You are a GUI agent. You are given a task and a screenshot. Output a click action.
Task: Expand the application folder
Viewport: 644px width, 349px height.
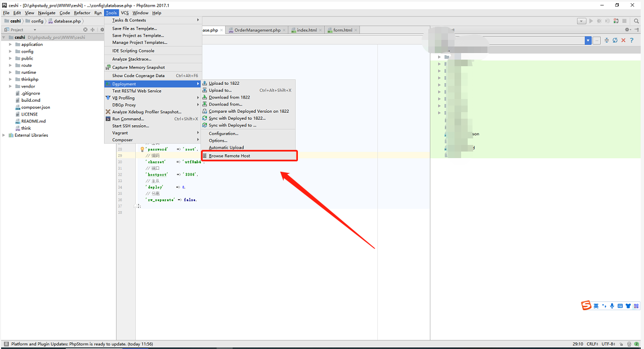(10, 44)
